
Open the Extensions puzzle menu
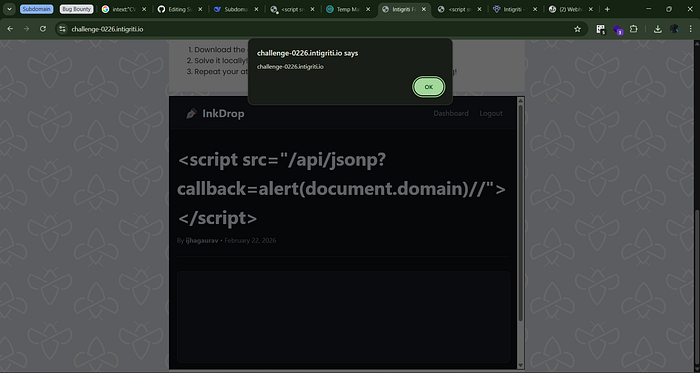[633, 29]
